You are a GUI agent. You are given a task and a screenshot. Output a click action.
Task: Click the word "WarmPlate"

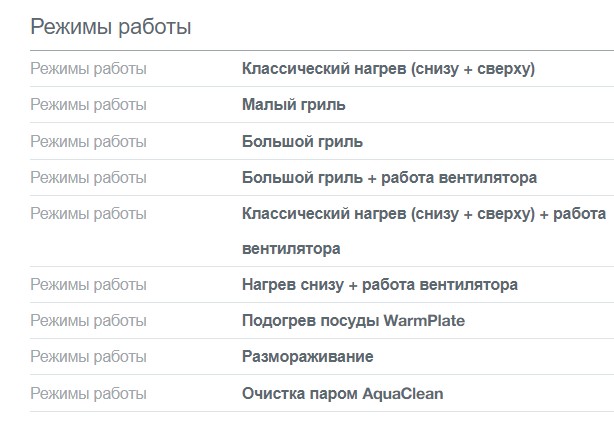[426, 321]
